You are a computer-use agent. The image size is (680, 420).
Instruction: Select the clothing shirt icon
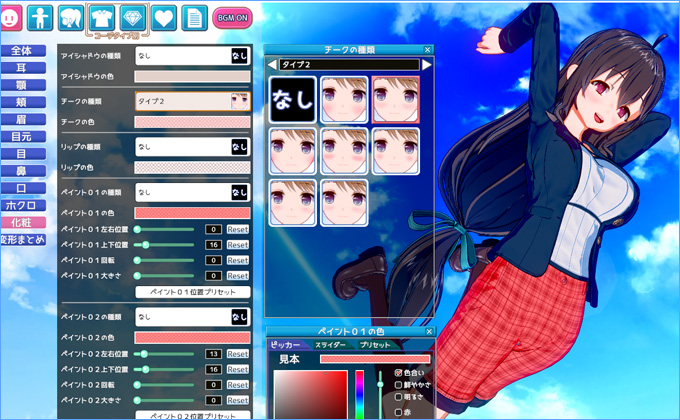[102, 17]
